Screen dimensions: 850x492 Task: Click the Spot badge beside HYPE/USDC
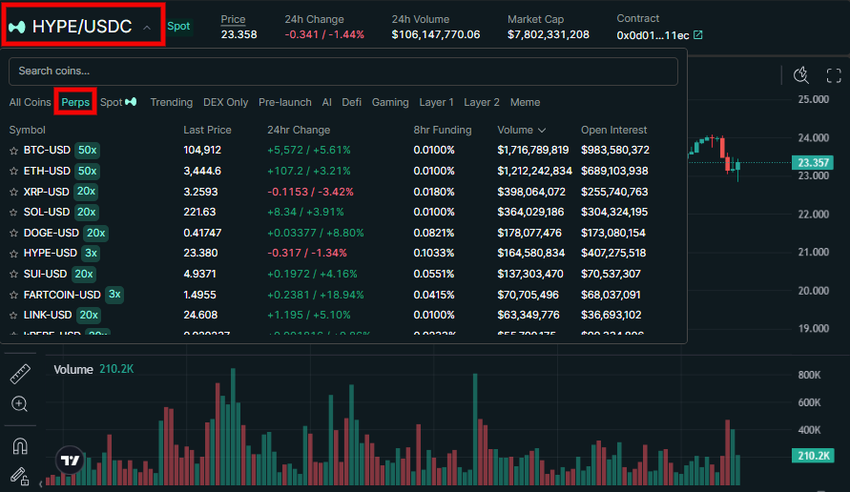[178, 26]
